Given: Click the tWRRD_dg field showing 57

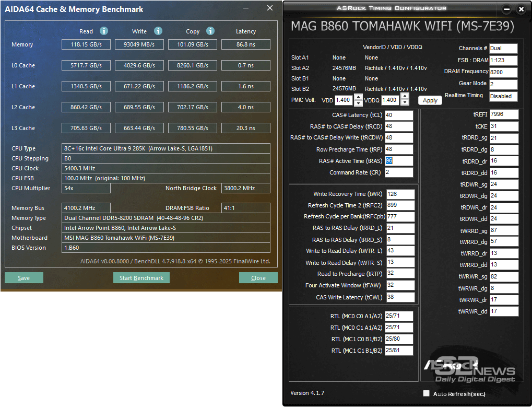Looking at the screenshot, I should (x=504, y=242).
